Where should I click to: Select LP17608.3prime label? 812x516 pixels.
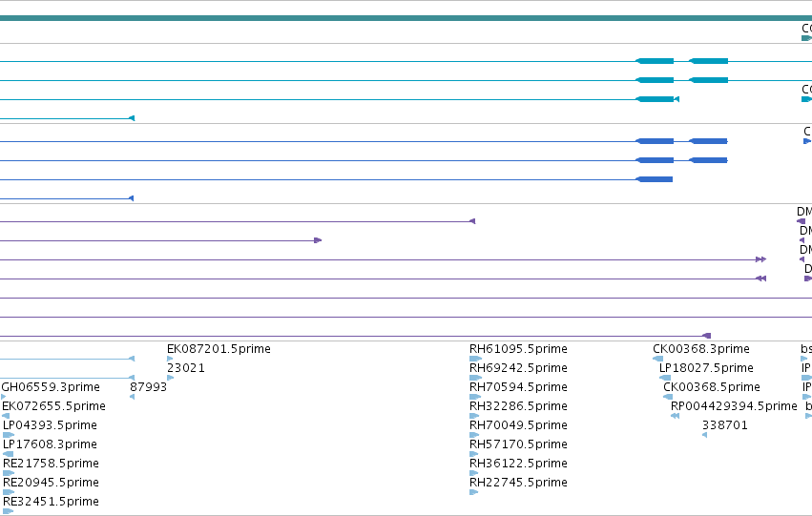pos(50,444)
